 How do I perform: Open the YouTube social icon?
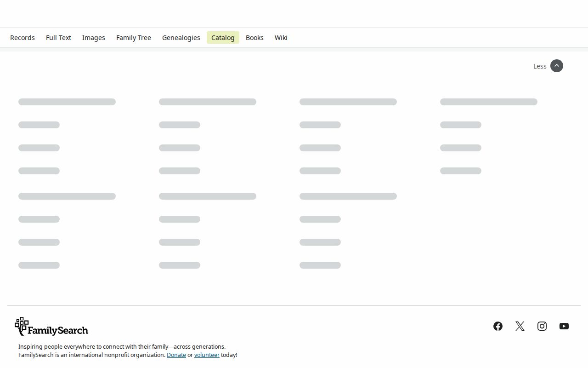pyautogui.click(x=564, y=326)
